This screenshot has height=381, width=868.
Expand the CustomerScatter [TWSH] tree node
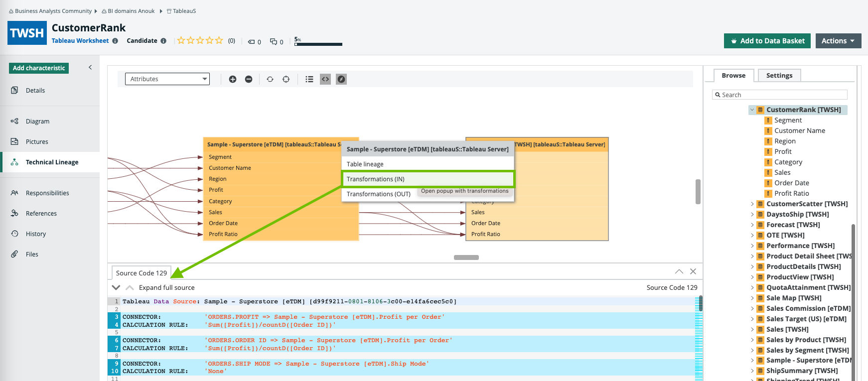pos(752,204)
